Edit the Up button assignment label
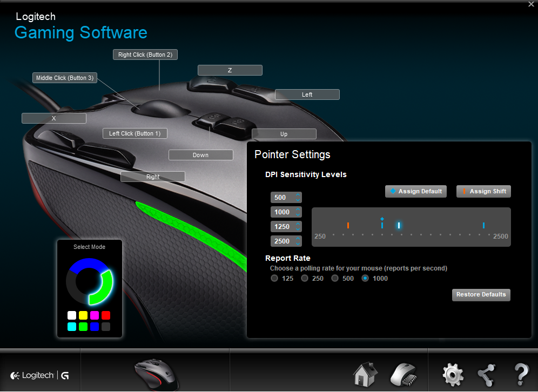 pos(284,134)
